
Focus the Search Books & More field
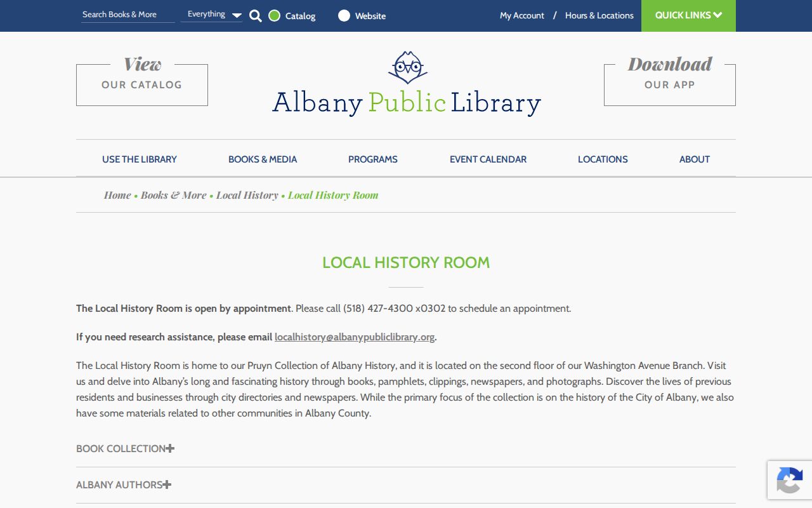pyautogui.click(x=128, y=15)
